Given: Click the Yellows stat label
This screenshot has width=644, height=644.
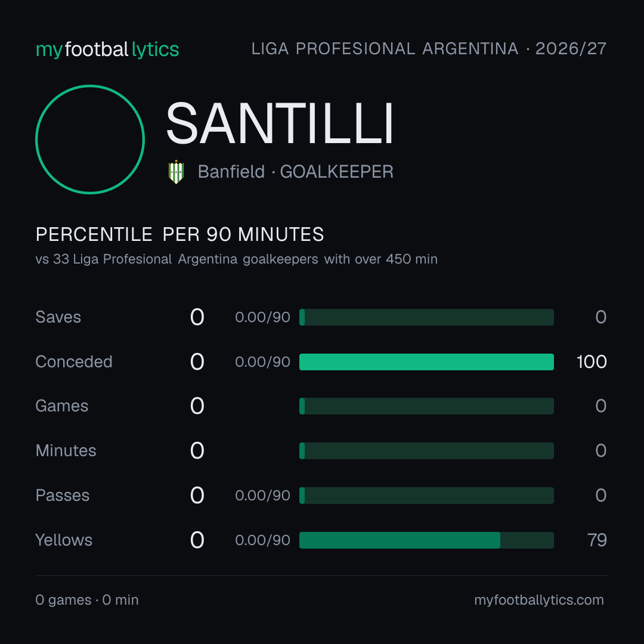Looking at the screenshot, I should [x=64, y=540].
